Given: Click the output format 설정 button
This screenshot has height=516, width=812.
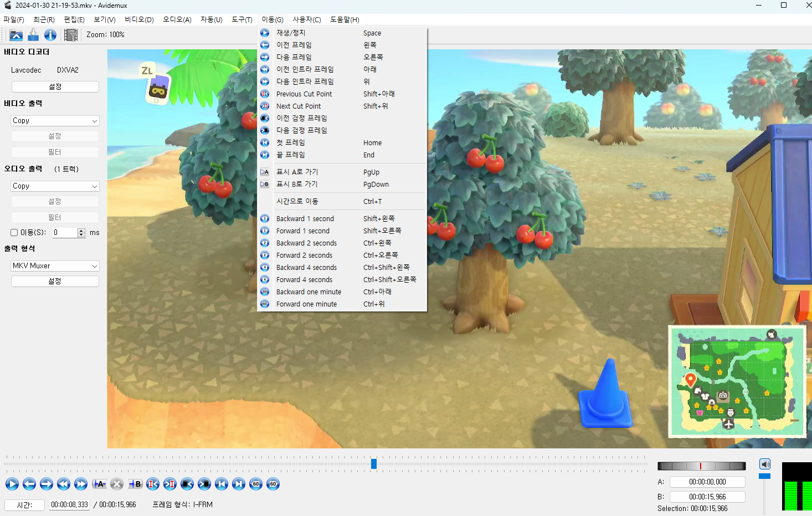Looking at the screenshot, I should pyautogui.click(x=55, y=282).
